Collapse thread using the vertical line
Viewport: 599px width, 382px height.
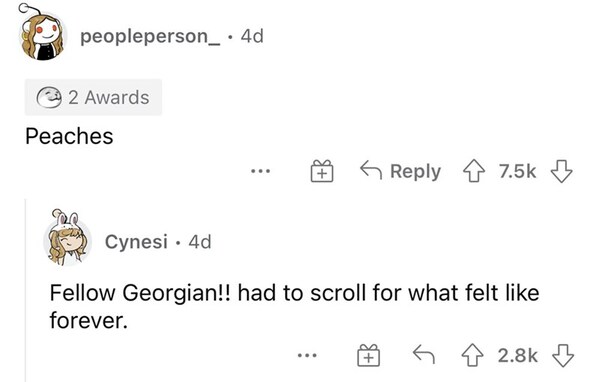[x=26, y=290]
